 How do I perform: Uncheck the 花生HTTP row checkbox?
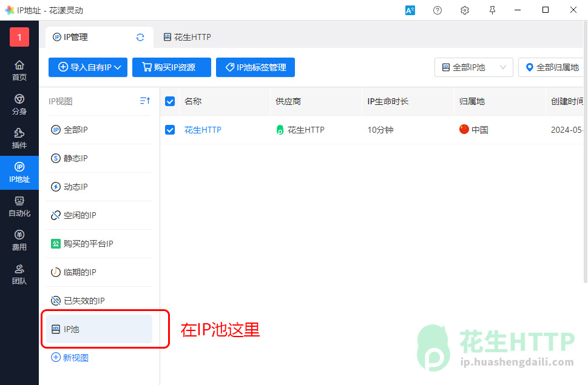click(170, 130)
